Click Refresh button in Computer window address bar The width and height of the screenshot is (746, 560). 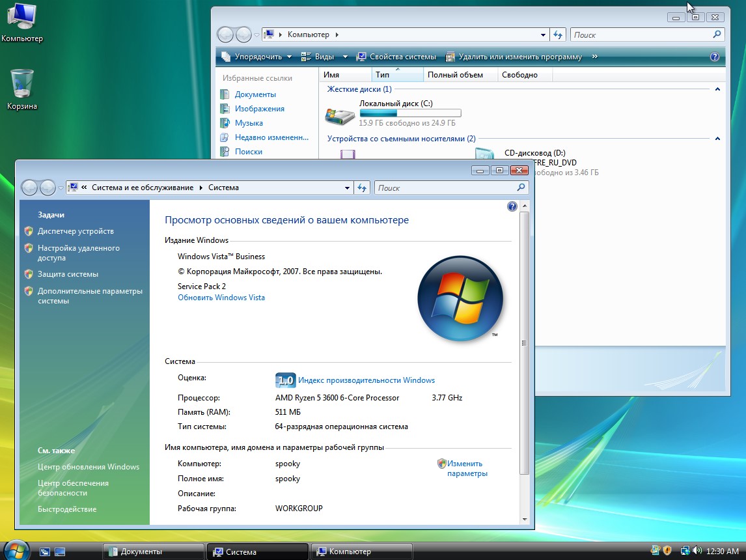(558, 35)
